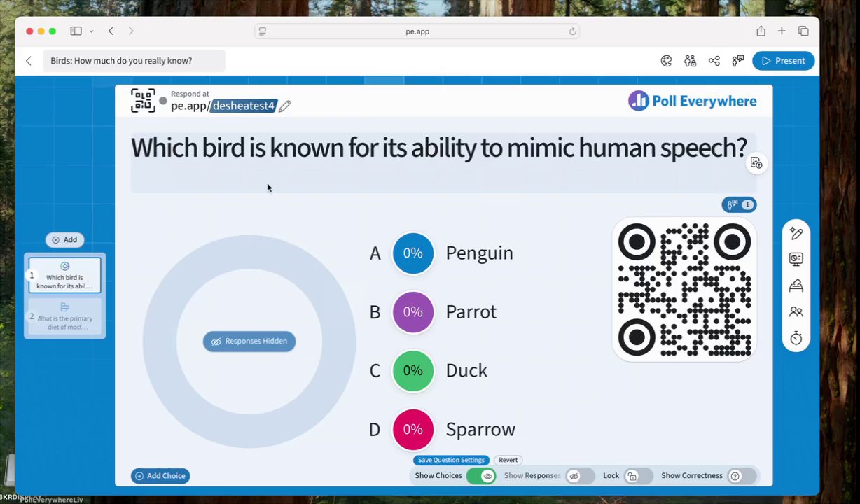Viewport: 860px width, 504px height.
Task: Open the participant response settings icon
Action: pyautogui.click(x=738, y=61)
